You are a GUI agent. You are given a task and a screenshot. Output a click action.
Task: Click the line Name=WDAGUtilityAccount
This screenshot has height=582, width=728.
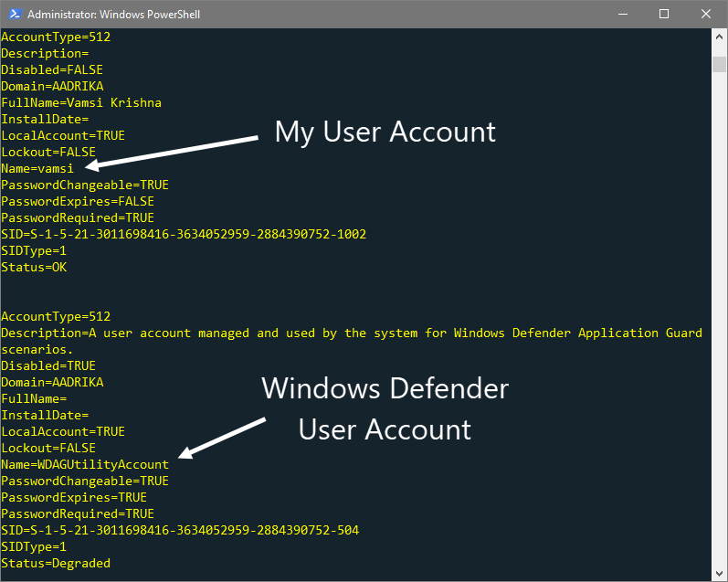click(85, 464)
